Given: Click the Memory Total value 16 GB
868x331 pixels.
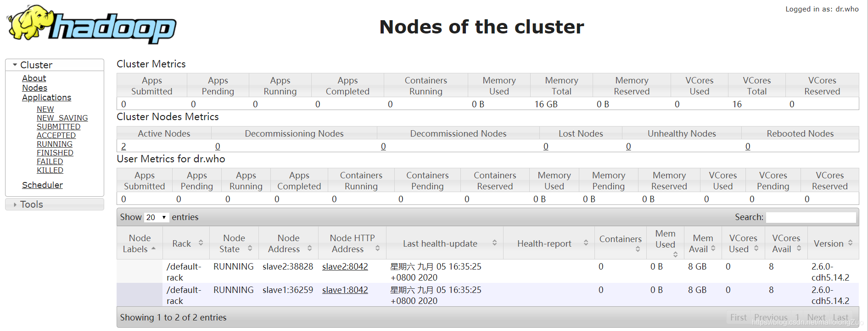Looking at the screenshot, I should click(x=546, y=105).
